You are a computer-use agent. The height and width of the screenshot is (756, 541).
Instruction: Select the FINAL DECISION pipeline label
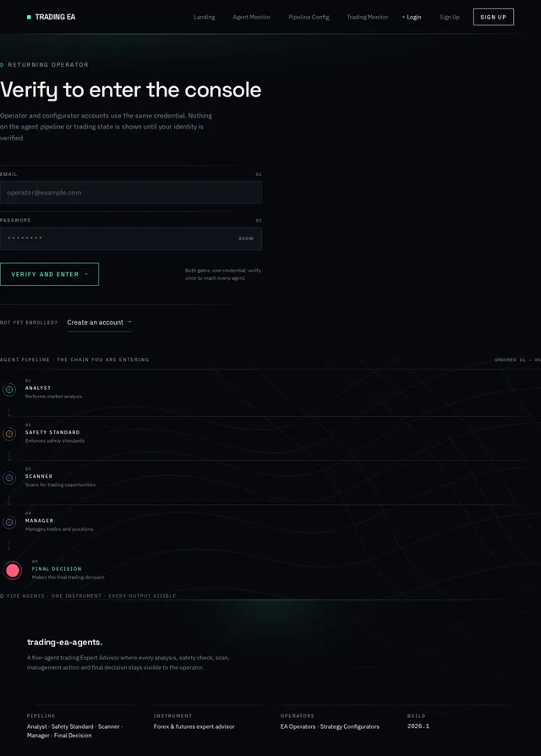[x=57, y=568]
